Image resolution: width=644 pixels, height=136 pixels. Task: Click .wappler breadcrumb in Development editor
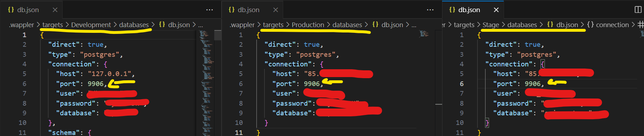tap(21, 25)
